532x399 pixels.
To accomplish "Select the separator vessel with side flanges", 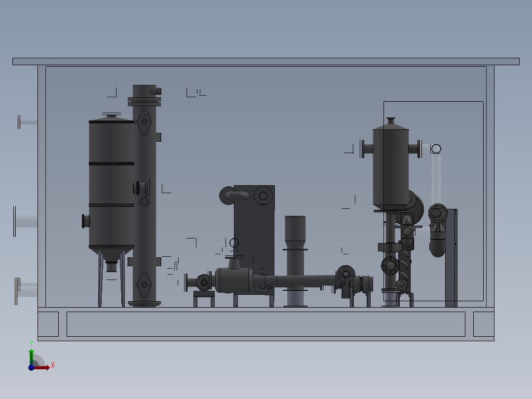I will 391,168.
